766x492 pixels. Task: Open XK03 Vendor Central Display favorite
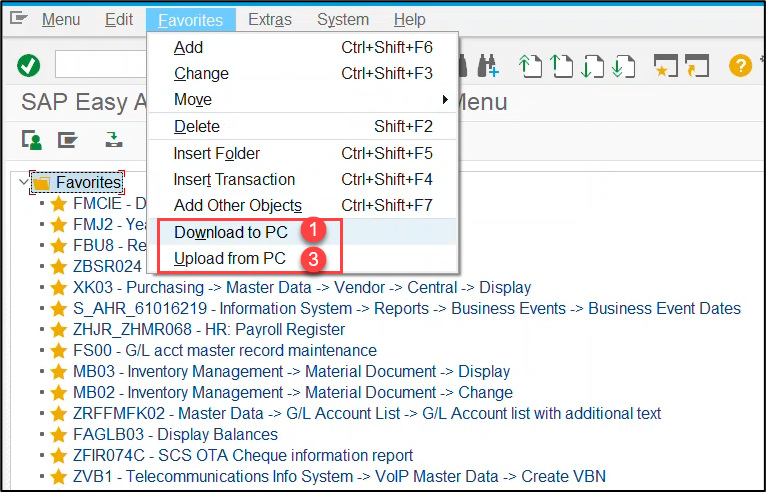302,287
